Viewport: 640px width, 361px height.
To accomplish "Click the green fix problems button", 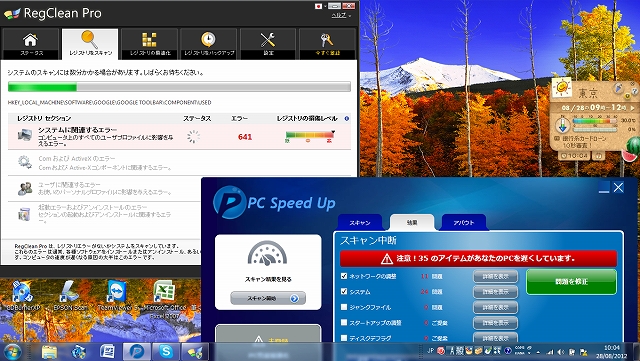I will (x=571, y=282).
